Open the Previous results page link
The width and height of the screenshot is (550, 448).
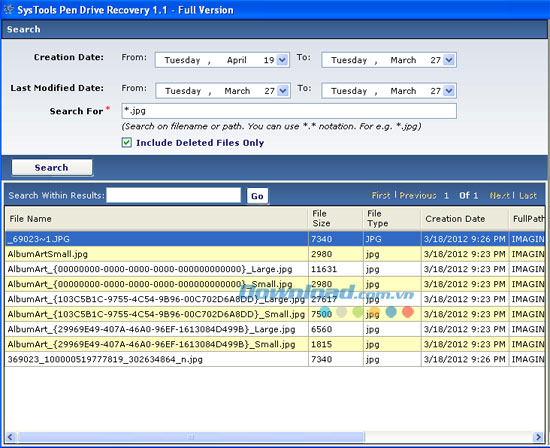[x=418, y=195]
